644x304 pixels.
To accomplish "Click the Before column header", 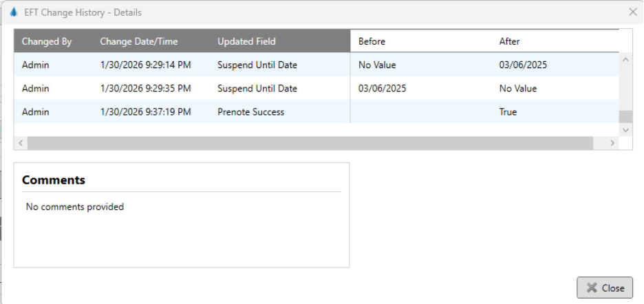I will click(372, 41).
